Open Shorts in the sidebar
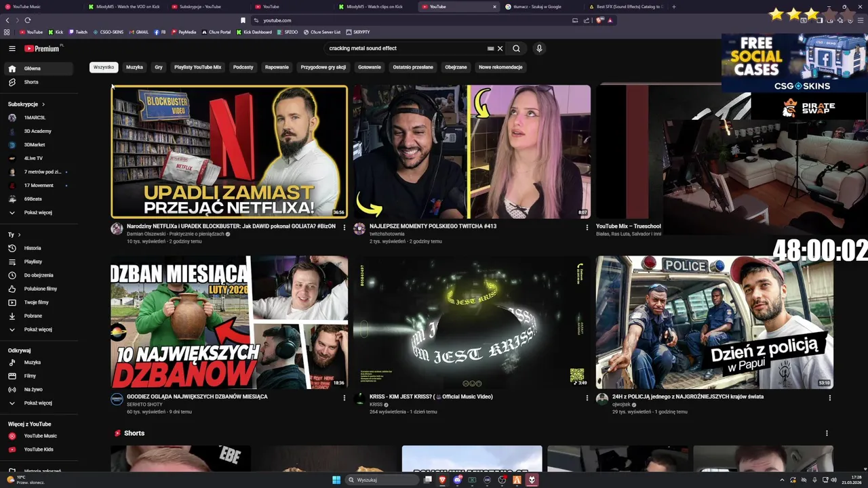This screenshot has height=488, width=868. click(37, 82)
